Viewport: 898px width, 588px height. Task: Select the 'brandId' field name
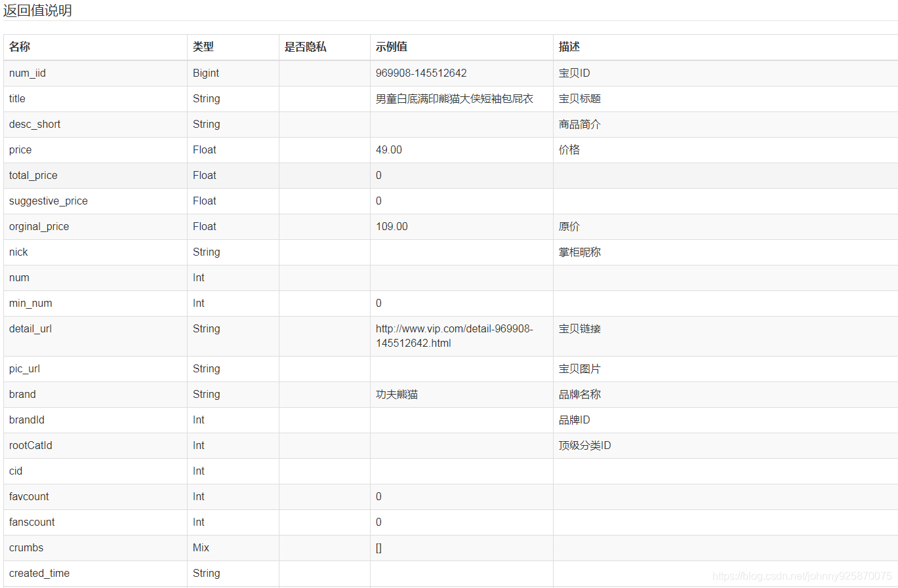27,420
